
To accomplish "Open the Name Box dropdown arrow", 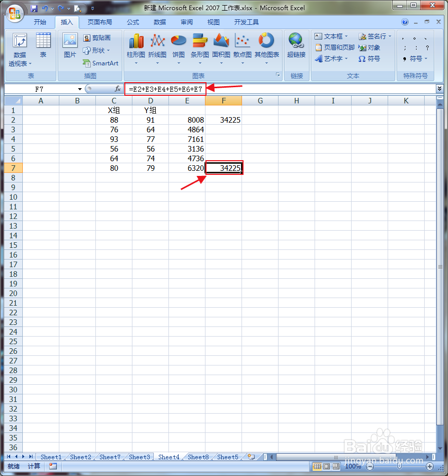I will 80,89.
